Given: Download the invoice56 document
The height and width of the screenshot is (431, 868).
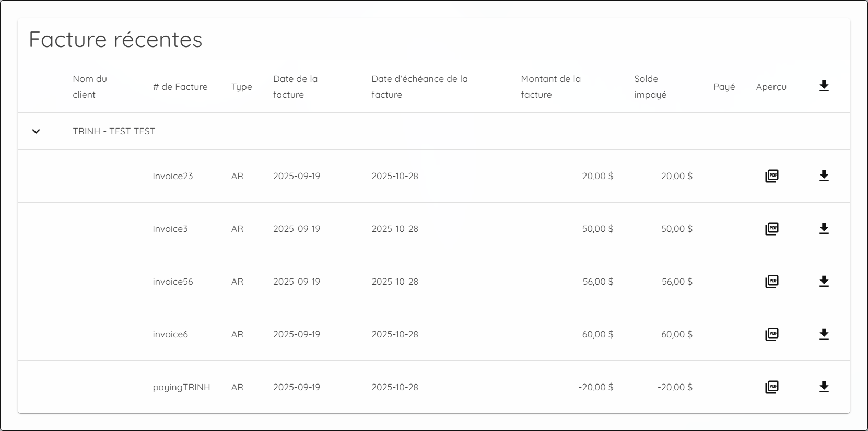Looking at the screenshot, I should 824,282.
